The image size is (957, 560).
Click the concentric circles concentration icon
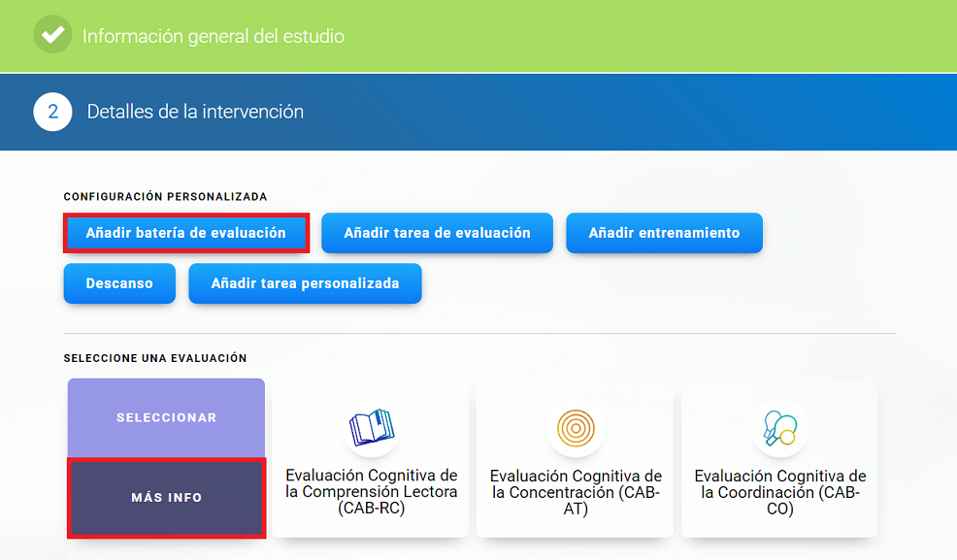point(576,427)
